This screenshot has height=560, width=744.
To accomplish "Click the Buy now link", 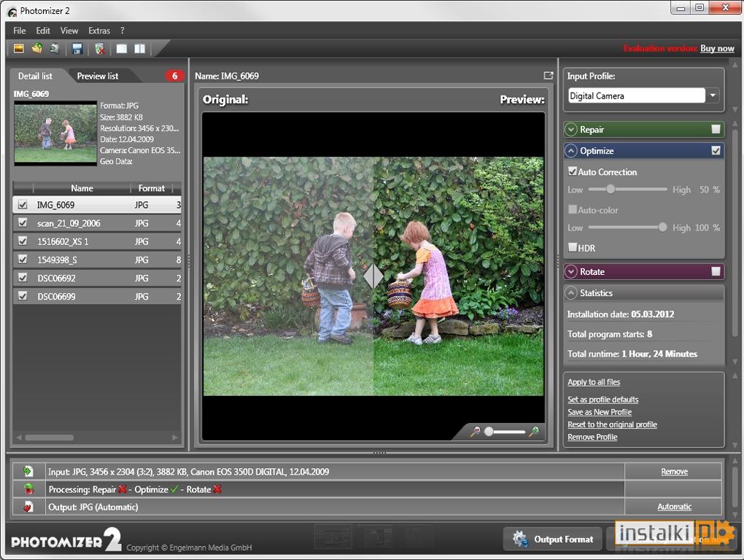I will [x=717, y=48].
